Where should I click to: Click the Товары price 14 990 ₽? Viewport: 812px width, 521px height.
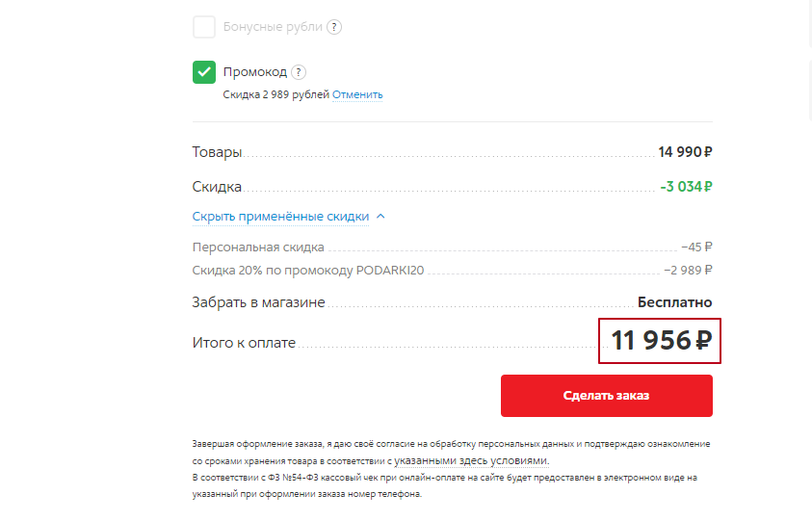coord(685,152)
